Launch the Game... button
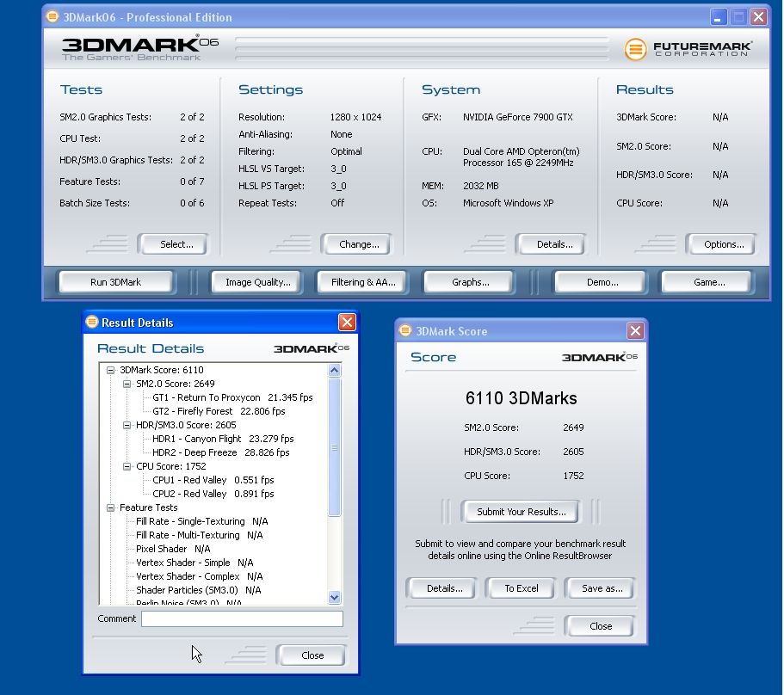The height and width of the screenshot is (695, 784). (707, 282)
